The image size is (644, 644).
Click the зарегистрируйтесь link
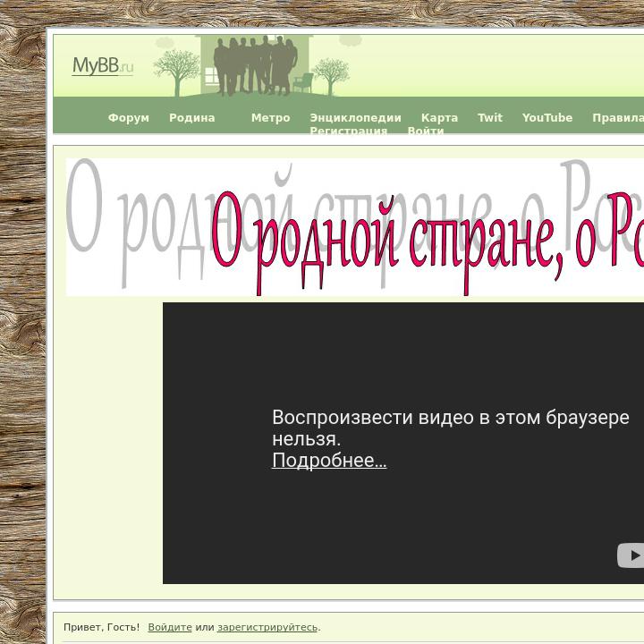pyautogui.click(x=267, y=627)
